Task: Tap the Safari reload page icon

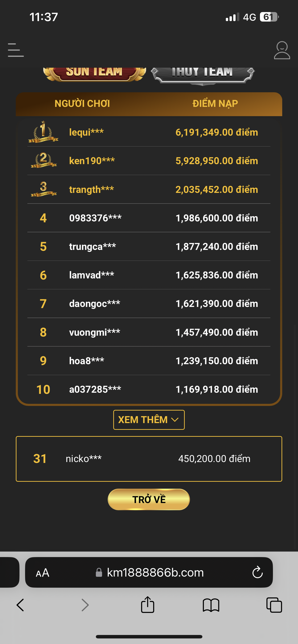Action: [x=257, y=572]
